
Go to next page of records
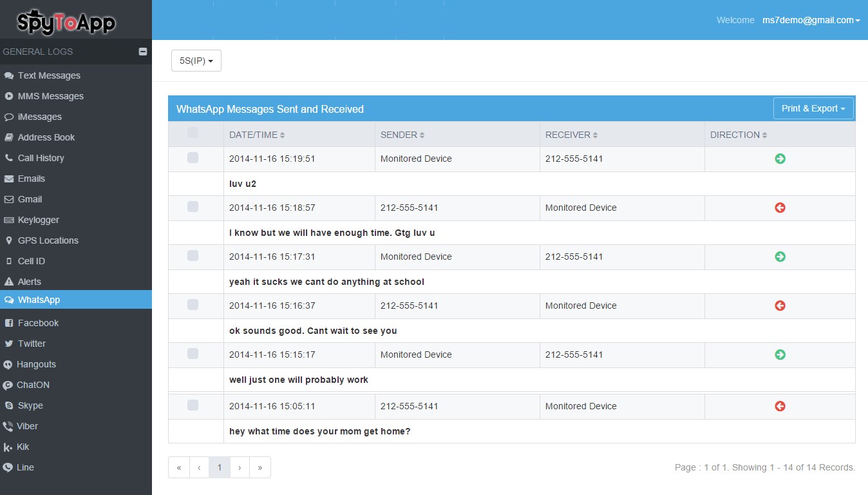[240, 467]
